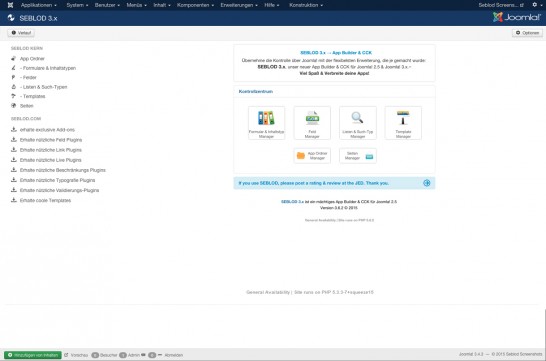Click the icon beside the Templates sidebar entry
Screen dimensions: 546x361
point(14,96)
